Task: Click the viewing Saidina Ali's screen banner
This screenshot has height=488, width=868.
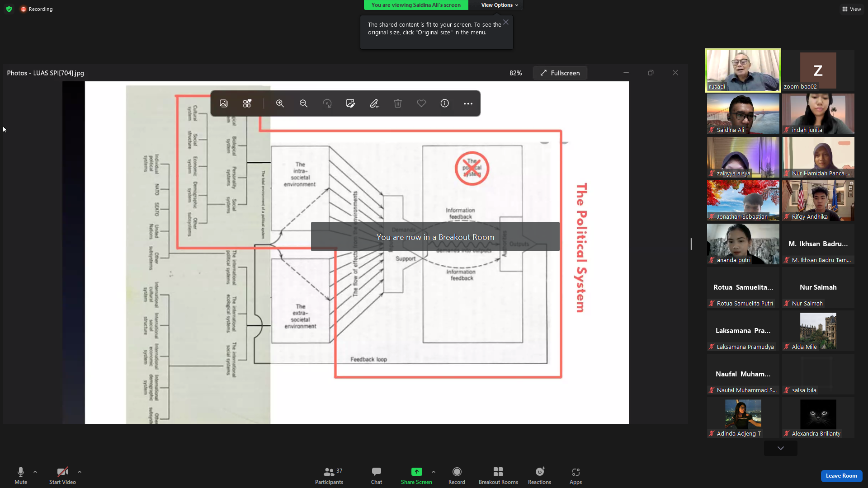Action: pos(416,5)
